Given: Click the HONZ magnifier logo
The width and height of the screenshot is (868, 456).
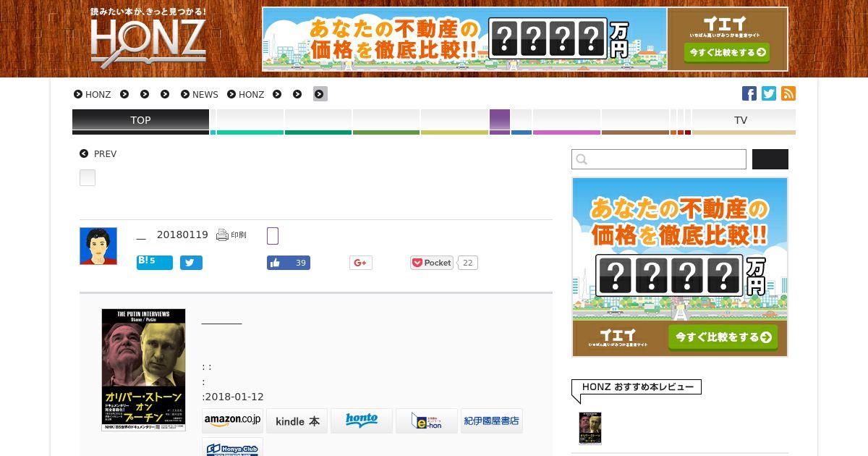Looking at the screenshot, I should (148, 38).
